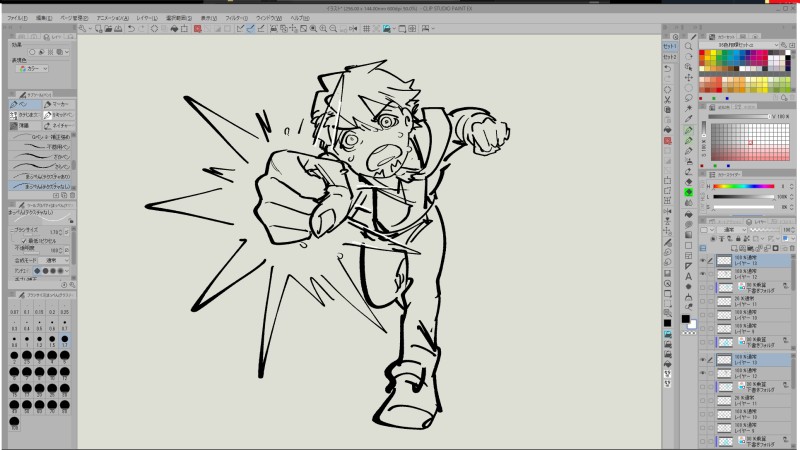Click the zoom in toolbar icon

(323, 29)
